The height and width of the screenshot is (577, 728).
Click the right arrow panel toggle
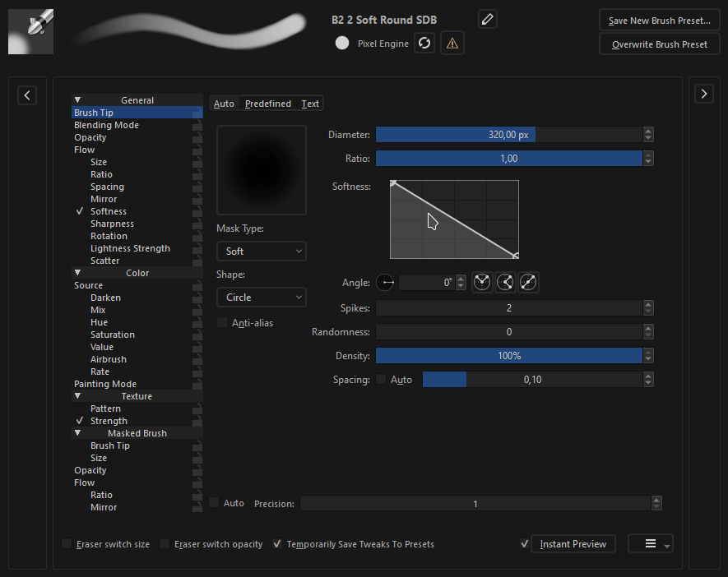point(703,95)
